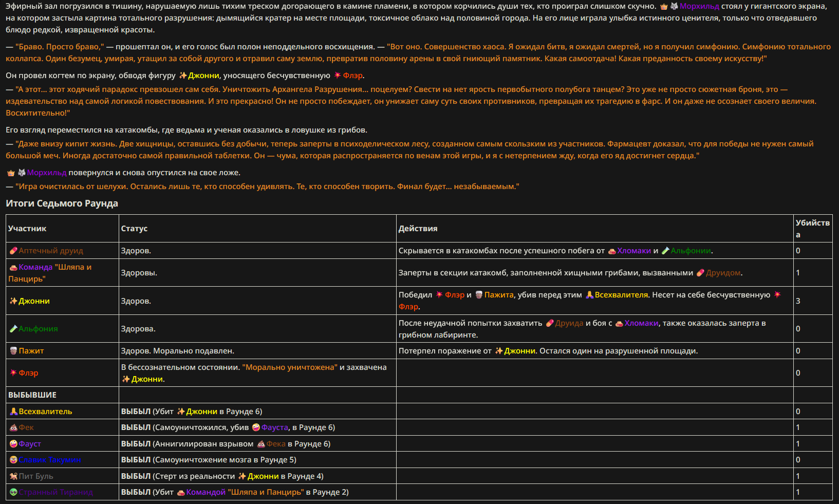Click the orange text "Морально уничтожена" in Флэр's status
839x504 pixels.
(x=290, y=367)
